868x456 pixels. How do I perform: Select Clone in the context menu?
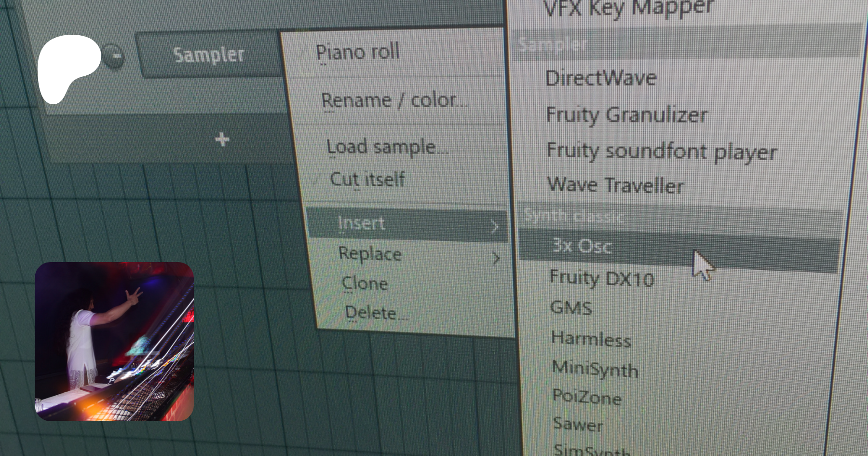point(365,283)
